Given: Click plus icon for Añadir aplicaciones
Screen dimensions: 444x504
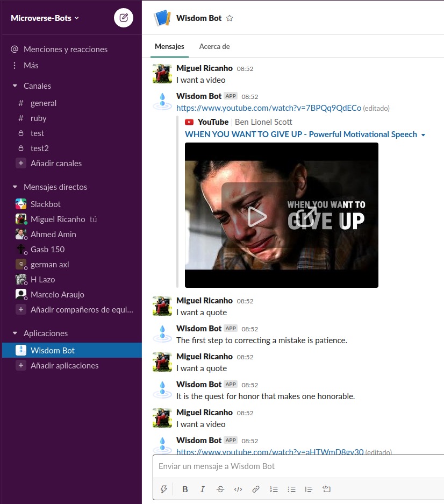Looking at the screenshot, I should coord(21,365).
